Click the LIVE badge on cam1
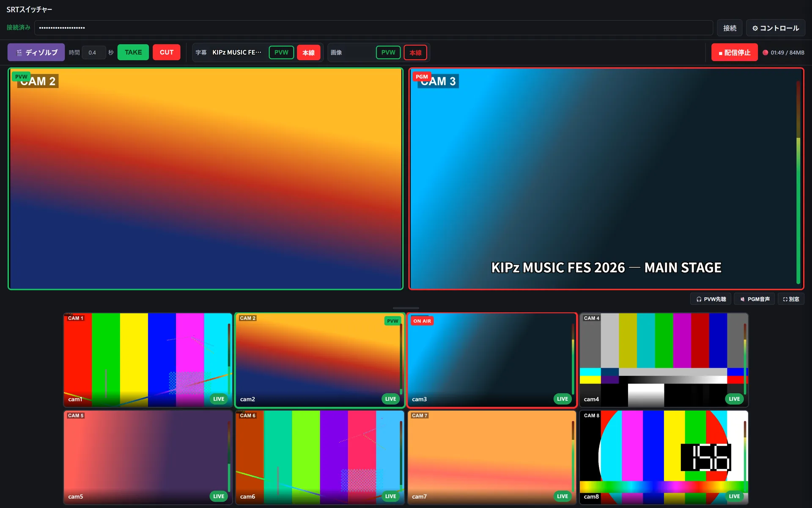Screen dimensions: 812x508 pos(219,399)
